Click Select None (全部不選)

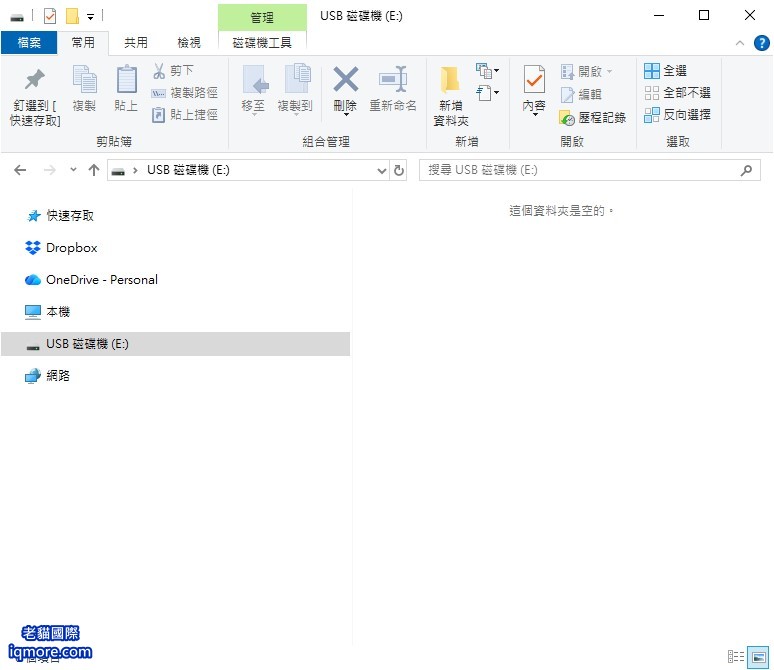[x=677, y=93]
